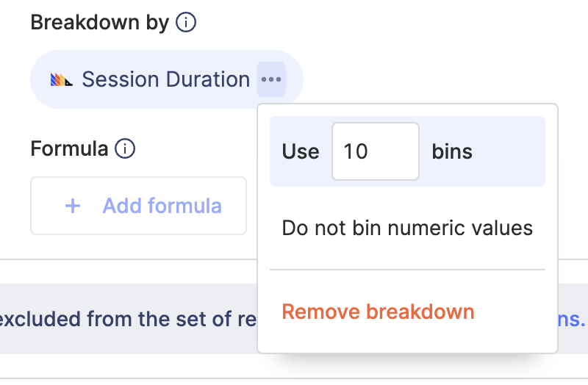Click the 'Use' label in the bins option
The height and width of the screenshot is (385, 588).
[x=300, y=151]
